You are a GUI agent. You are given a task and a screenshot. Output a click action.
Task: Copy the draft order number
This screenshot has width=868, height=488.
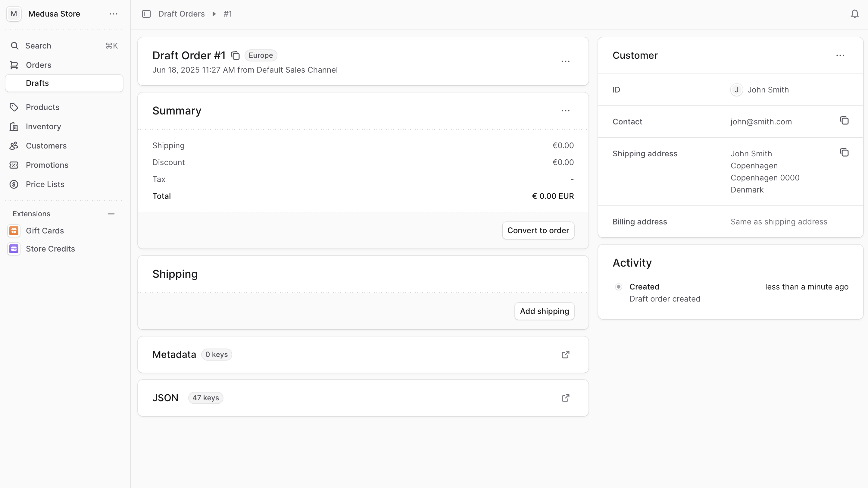235,55
